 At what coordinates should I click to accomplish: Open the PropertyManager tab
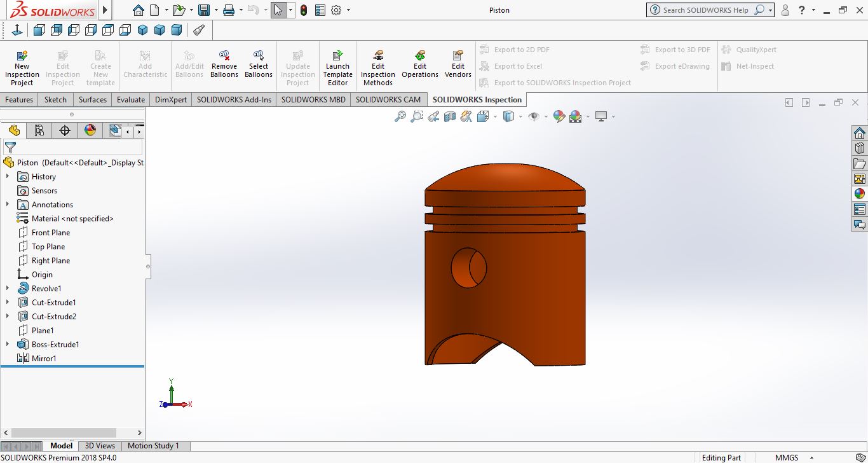coord(39,130)
